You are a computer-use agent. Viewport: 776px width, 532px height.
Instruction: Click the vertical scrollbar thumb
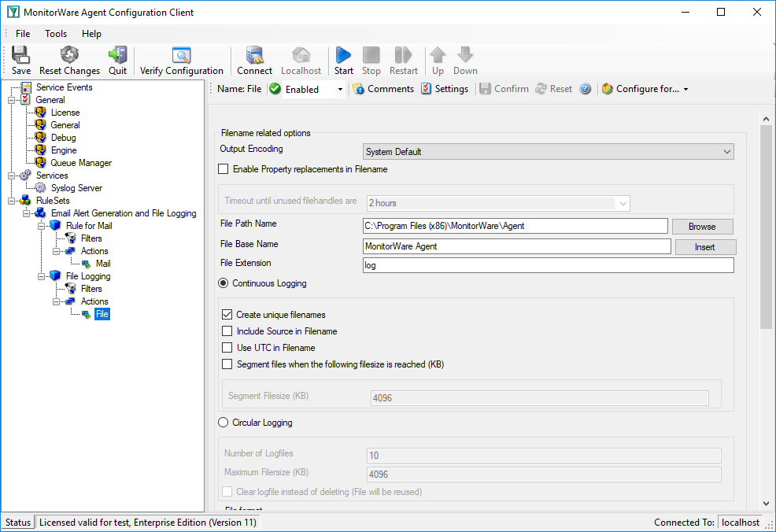(766, 227)
